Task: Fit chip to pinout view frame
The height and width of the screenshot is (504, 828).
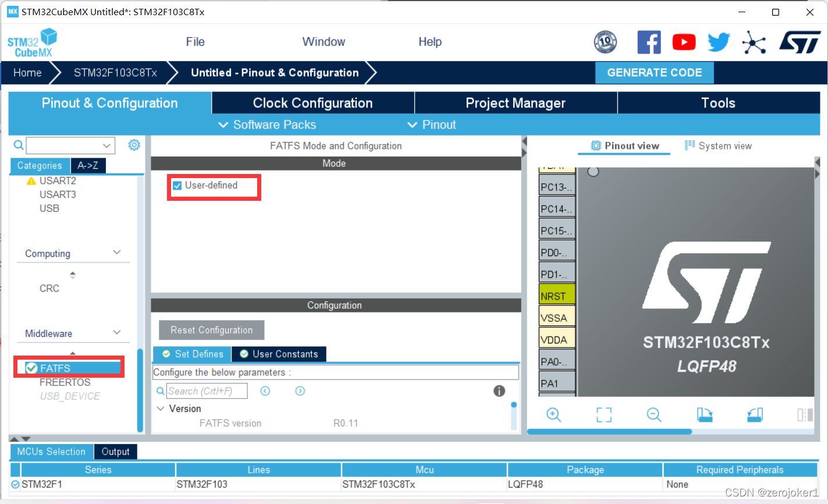Action: tap(604, 415)
